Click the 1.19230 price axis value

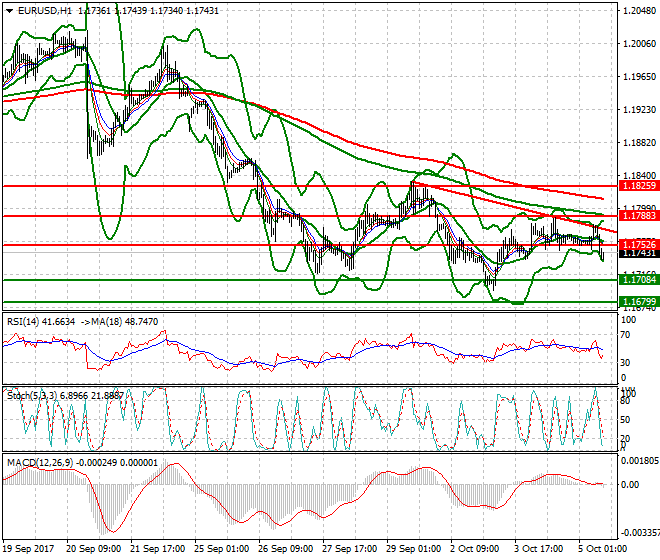[638, 110]
